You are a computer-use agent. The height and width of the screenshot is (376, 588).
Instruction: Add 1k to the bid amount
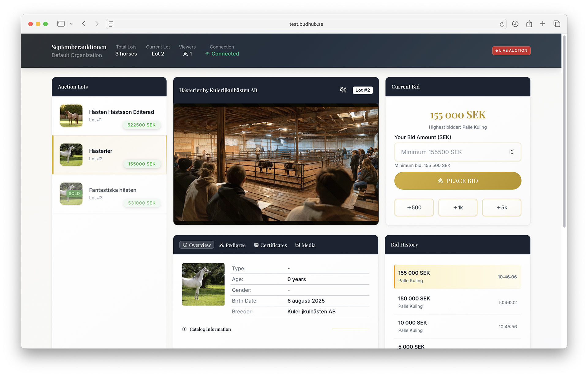click(458, 207)
